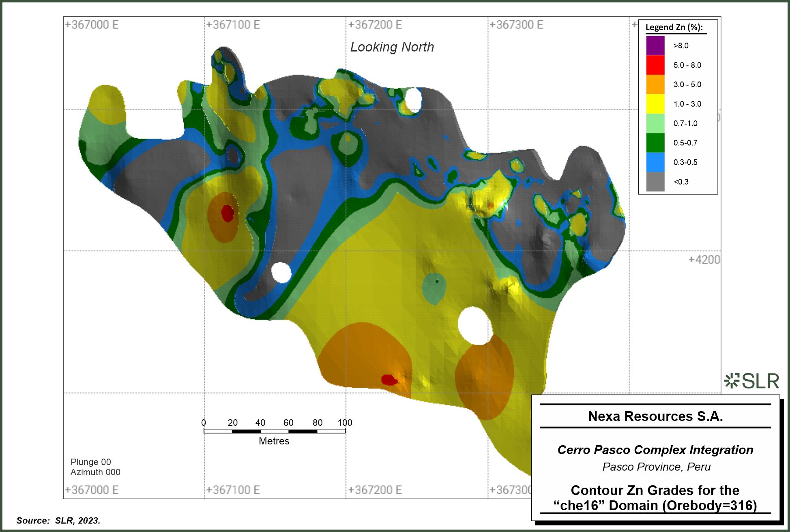The image size is (790, 532).
Task: Click the bottom +367100 E grid label
Action: click(x=233, y=490)
